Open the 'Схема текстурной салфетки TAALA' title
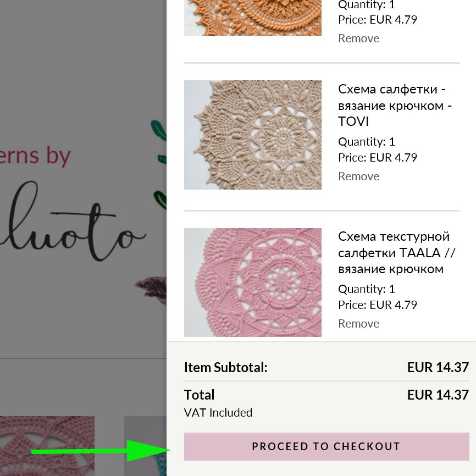476x476 pixels. coord(397,253)
